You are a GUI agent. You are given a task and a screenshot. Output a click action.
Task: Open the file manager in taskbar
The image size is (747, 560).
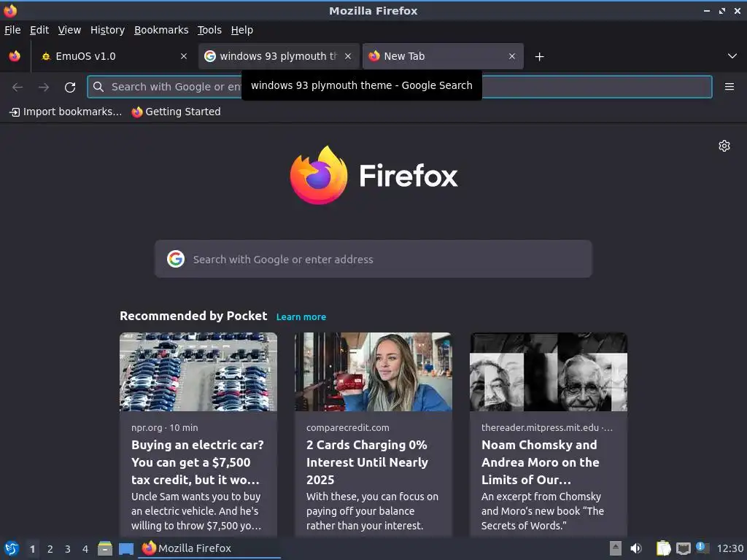105,548
